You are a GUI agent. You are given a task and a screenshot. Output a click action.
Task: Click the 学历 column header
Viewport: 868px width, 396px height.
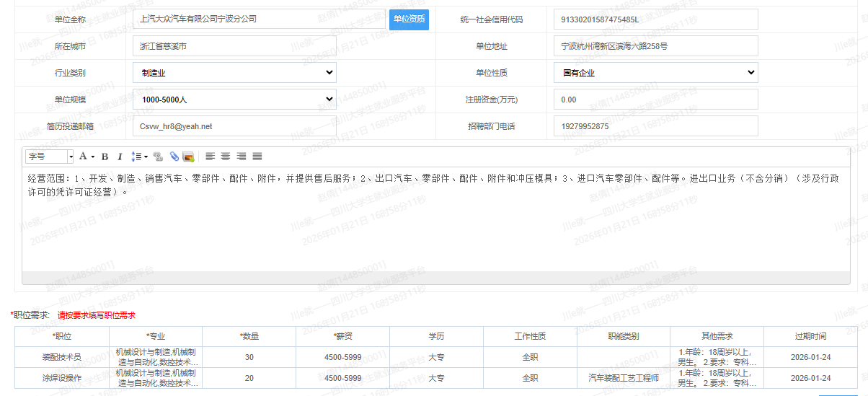click(436, 336)
